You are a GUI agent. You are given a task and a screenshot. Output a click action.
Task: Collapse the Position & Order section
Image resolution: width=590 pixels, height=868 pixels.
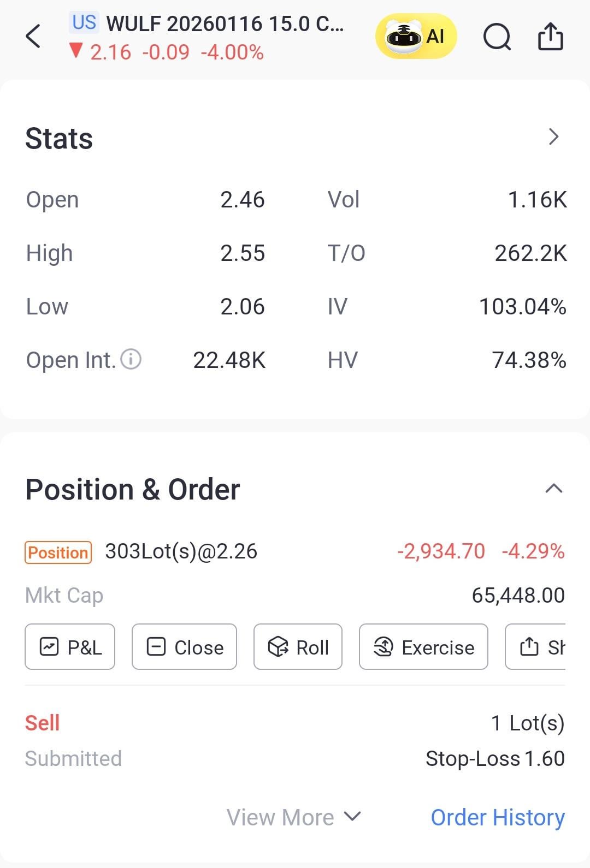(553, 489)
